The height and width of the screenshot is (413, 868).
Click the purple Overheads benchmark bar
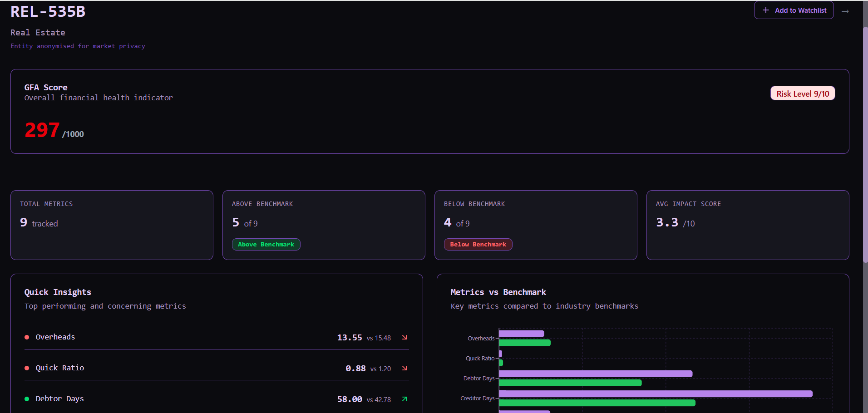coord(522,333)
